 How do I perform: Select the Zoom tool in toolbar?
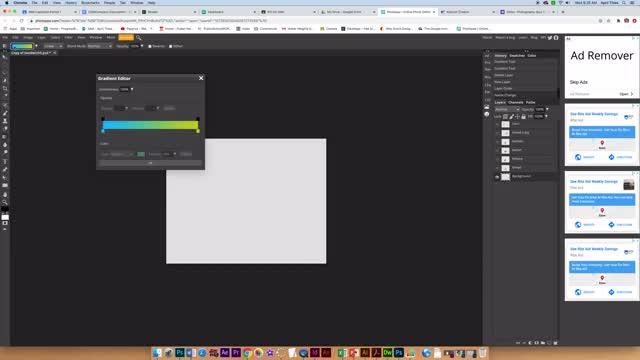(5, 202)
